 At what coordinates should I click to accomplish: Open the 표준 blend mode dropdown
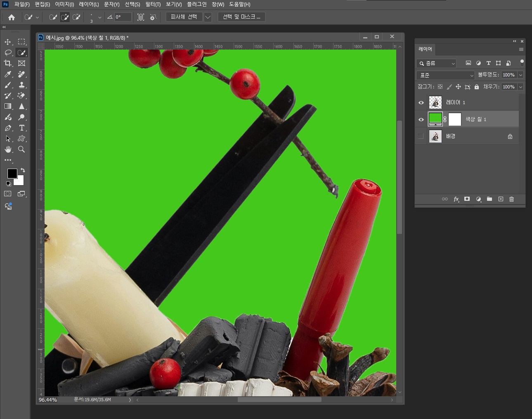446,75
